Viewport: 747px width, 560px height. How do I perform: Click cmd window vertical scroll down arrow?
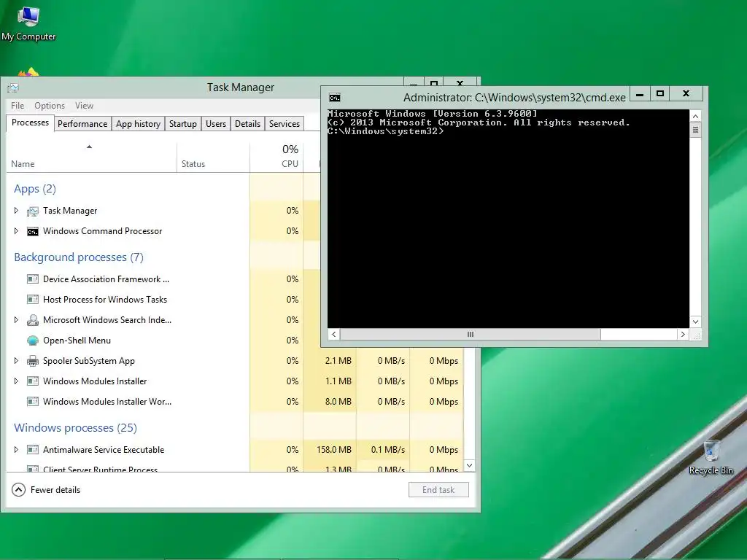point(695,322)
